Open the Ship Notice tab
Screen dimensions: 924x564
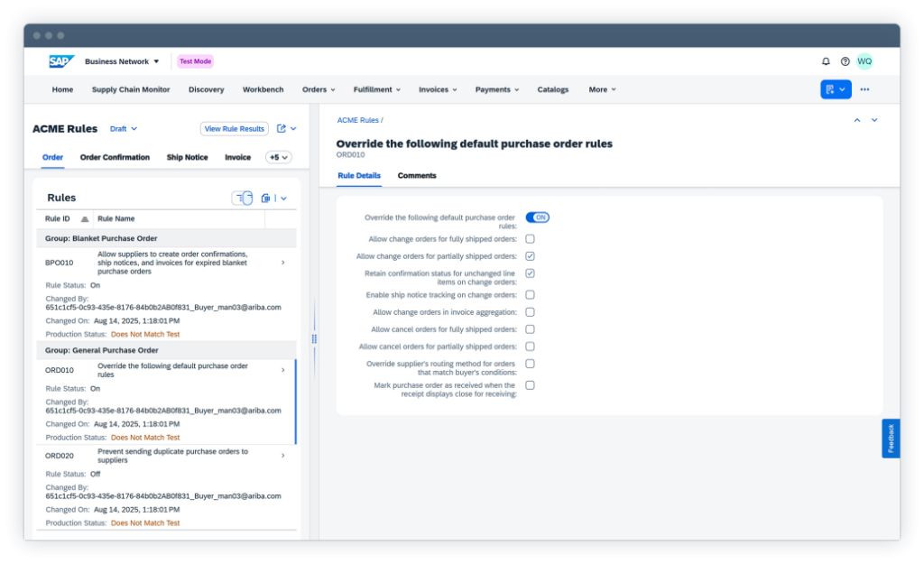pos(187,157)
